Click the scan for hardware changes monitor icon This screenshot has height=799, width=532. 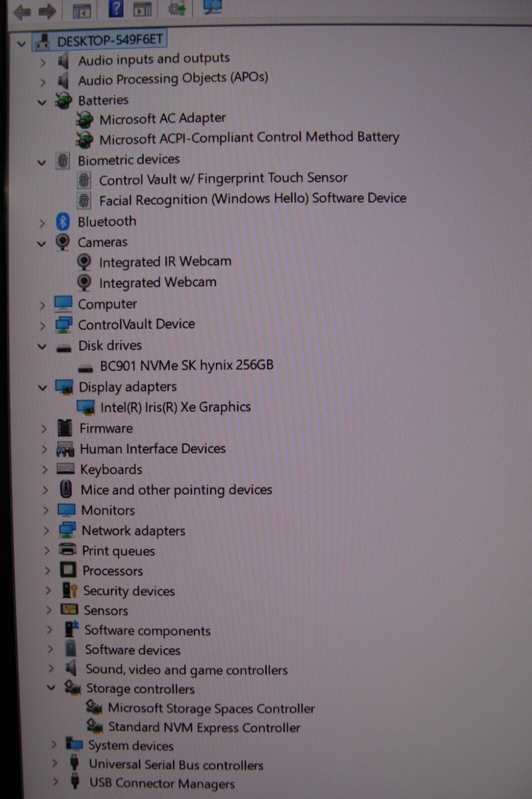(x=212, y=7)
